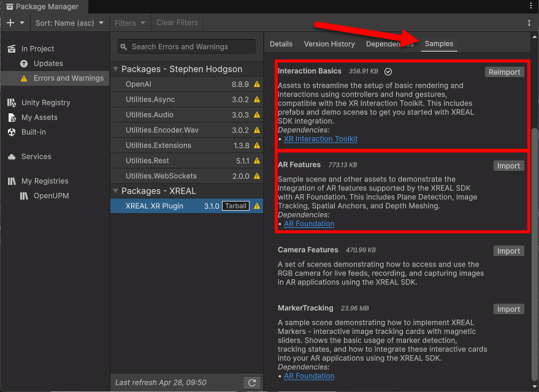Click Import for MarkerTracking sample
Viewport: 539px width, 392px height.
pyautogui.click(x=508, y=309)
